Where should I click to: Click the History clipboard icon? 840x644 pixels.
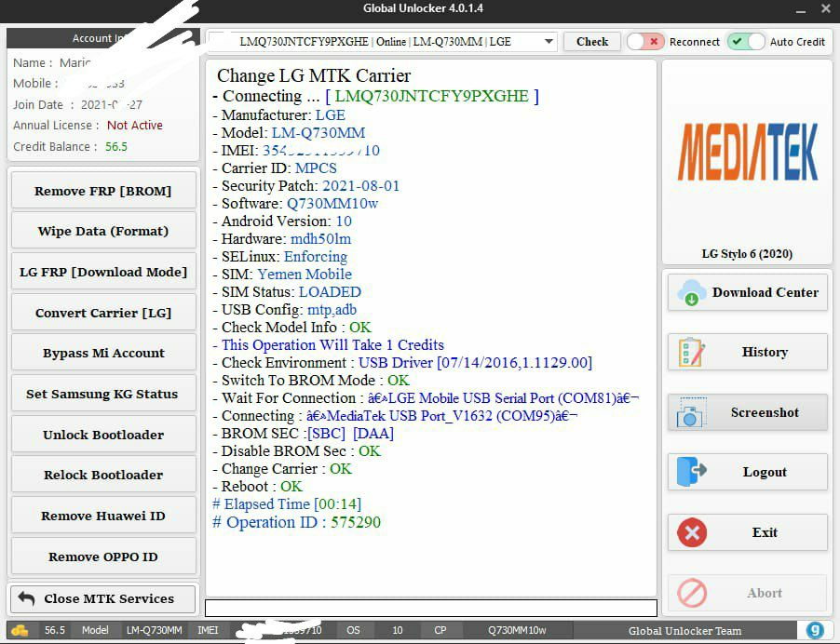pyautogui.click(x=691, y=353)
